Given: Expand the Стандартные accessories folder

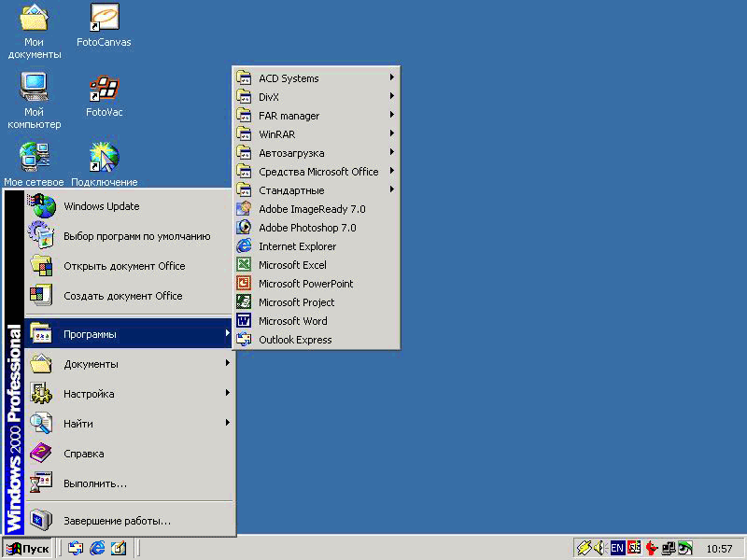Looking at the screenshot, I should pyautogui.click(x=316, y=190).
